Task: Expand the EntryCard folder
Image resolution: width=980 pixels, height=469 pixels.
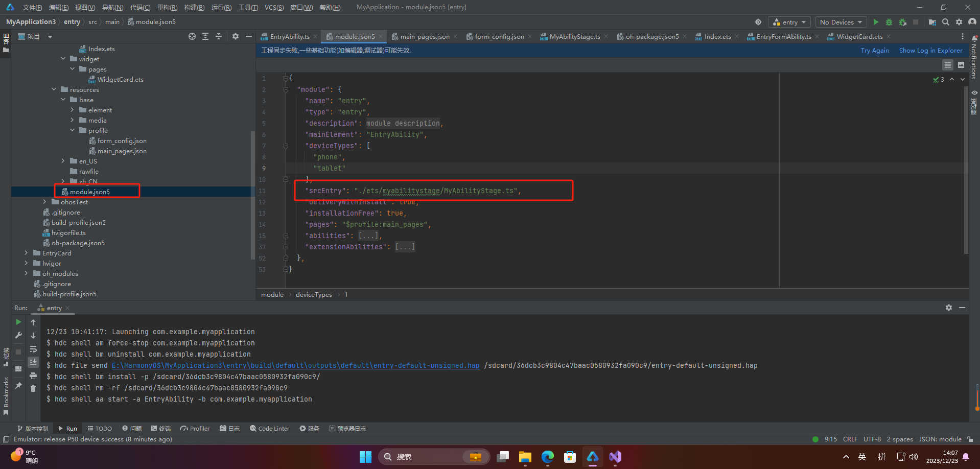Action: [x=26, y=253]
